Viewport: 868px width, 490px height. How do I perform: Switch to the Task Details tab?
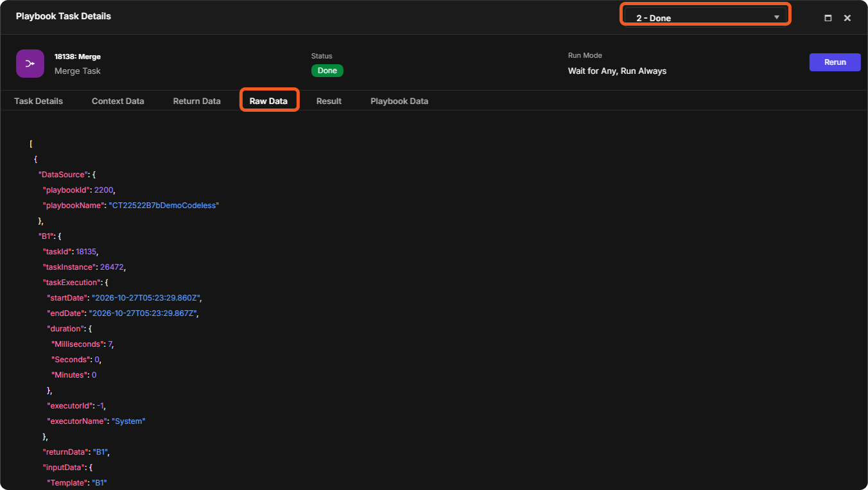coord(39,101)
